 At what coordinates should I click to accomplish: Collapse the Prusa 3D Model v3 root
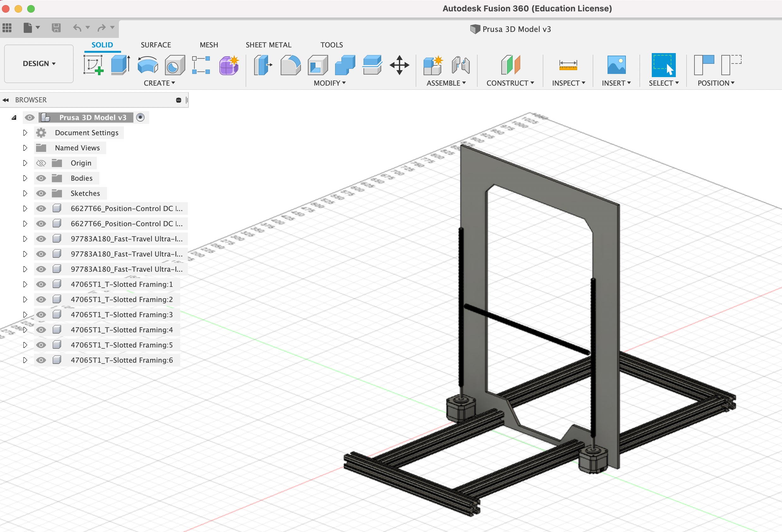[14, 118]
